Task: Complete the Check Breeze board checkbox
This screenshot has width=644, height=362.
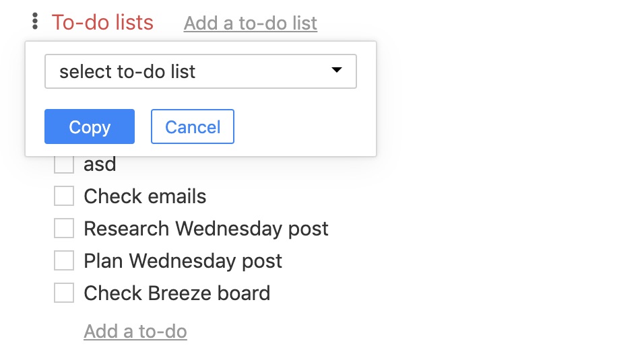Action: pyautogui.click(x=64, y=293)
